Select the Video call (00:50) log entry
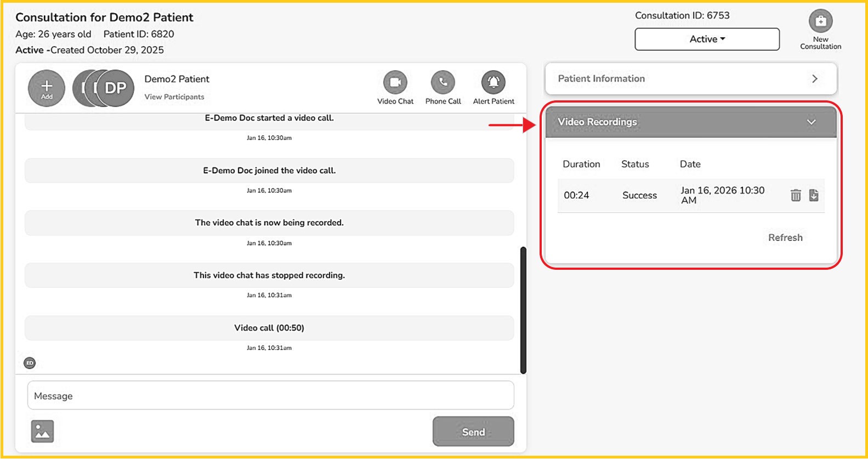This screenshot has width=868, height=459. click(269, 328)
